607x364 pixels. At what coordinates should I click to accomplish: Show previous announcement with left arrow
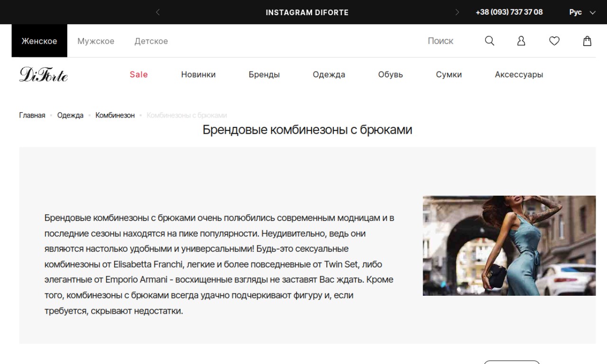click(158, 12)
